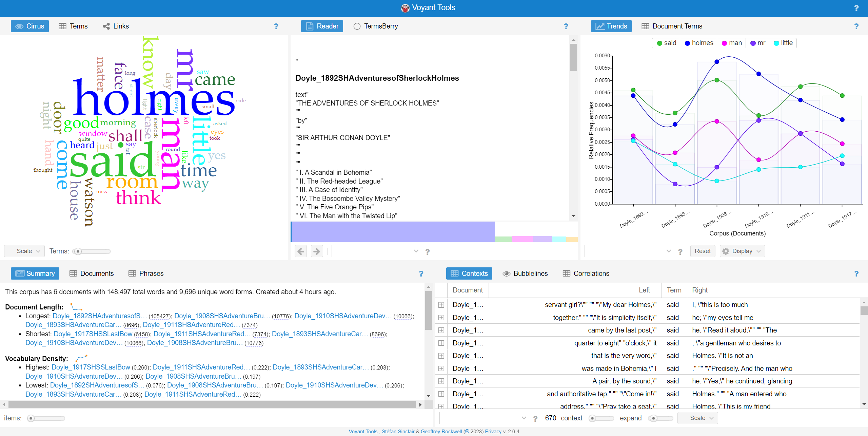Screen dimensions: 868x436
Task: Toggle the 'little' legend item
Action: point(783,43)
